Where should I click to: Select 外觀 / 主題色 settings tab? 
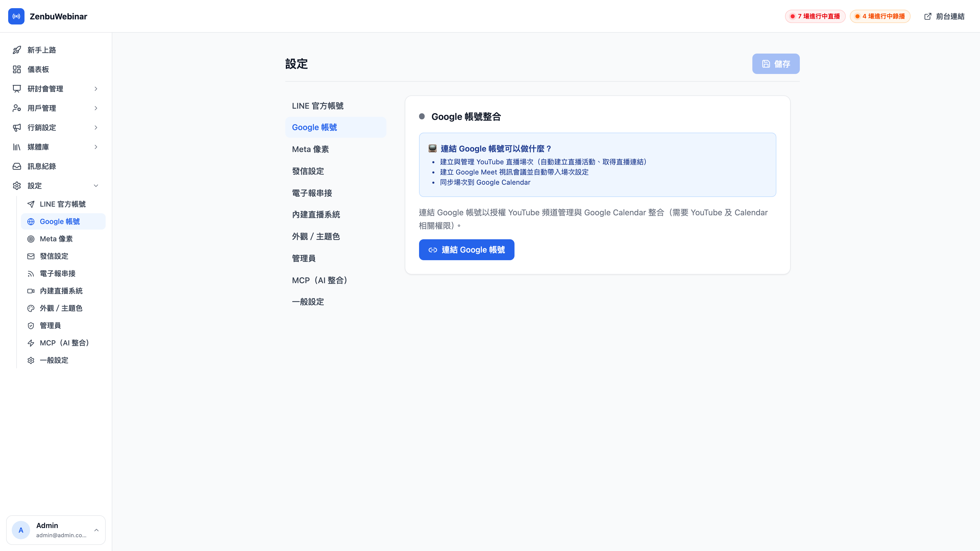[336, 236]
